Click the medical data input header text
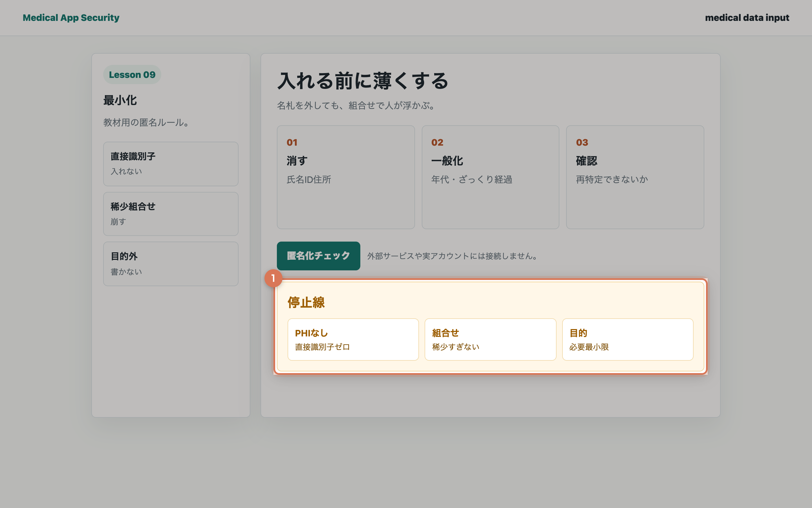The height and width of the screenshot is (508, 812). pyautogui.click(x=747, y=17)
